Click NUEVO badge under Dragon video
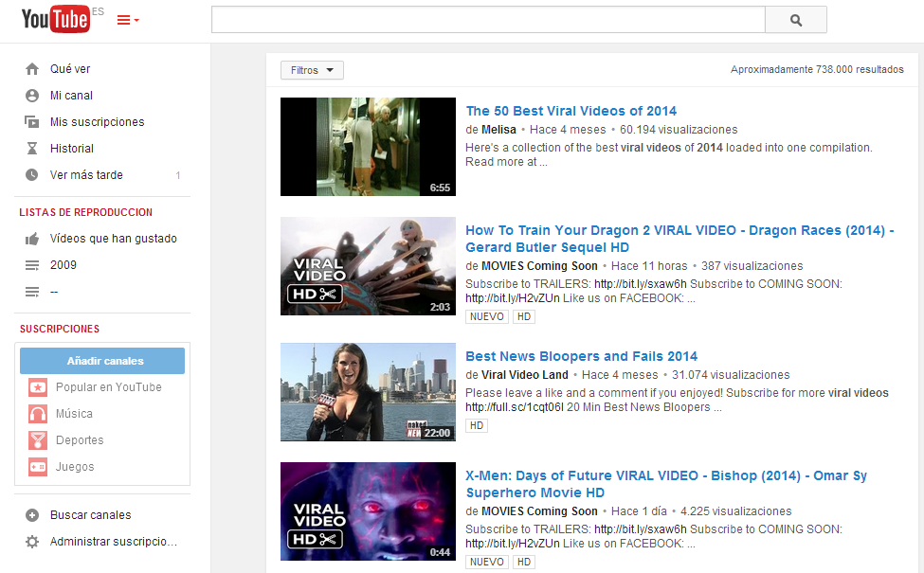The image size is (924, 573). pos(487,317)
